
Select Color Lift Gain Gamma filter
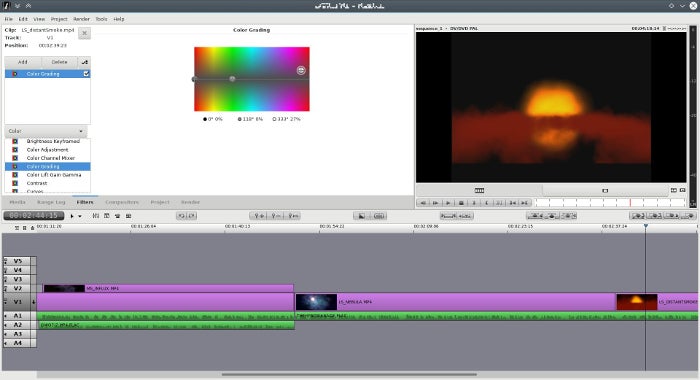click(47, 175)
